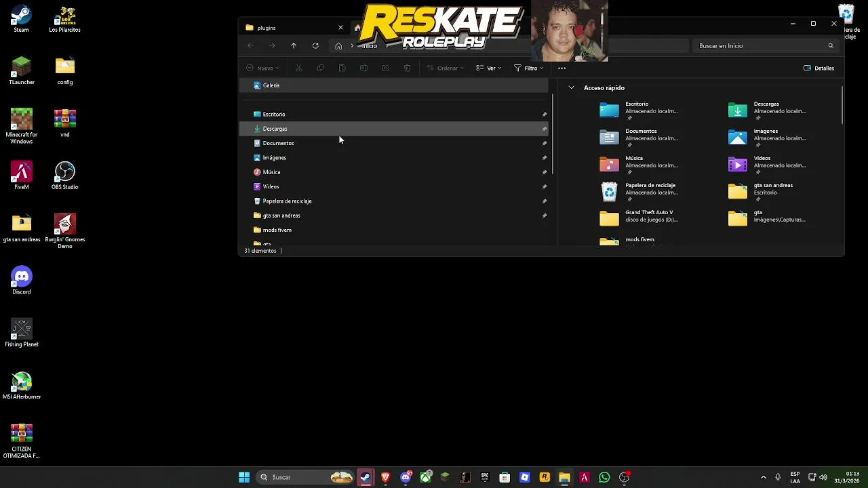Open Discord desktop shortcut
This screenshot has width=868, height=488.
[x=21, y=280]
